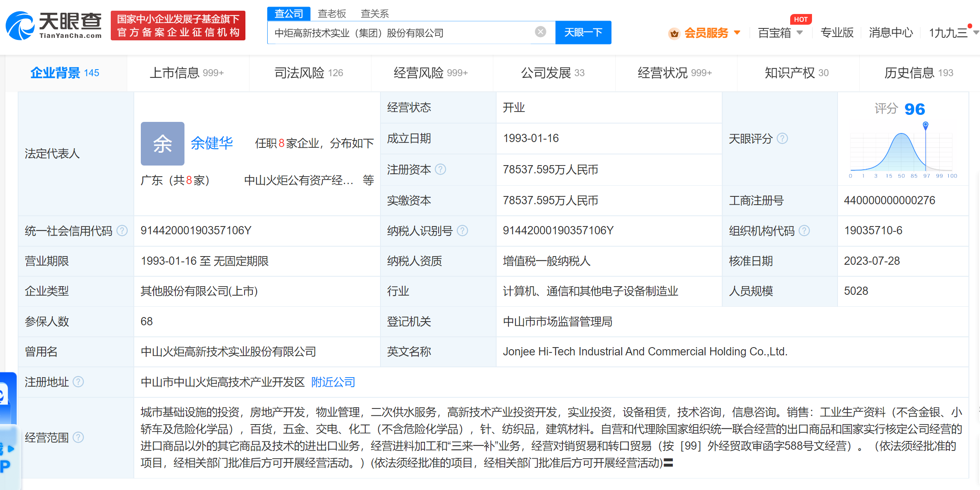Click score marker on 天眼评分 chart
This screenshot has height=490, width=980.
click(x=925, y=124)
